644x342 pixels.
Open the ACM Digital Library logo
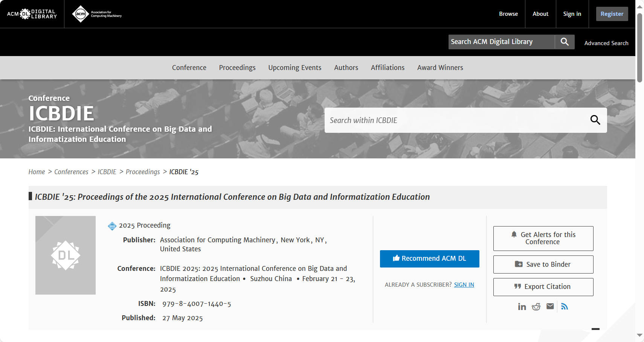coord(32,14)
